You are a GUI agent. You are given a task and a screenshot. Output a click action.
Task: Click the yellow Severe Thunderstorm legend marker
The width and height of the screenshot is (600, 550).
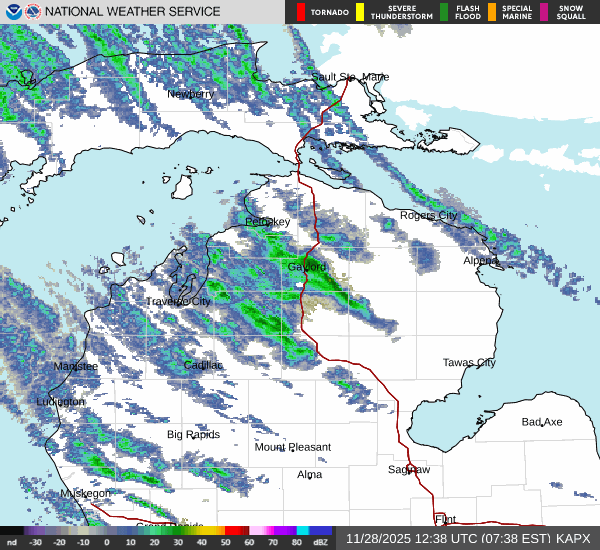point(364,12)
